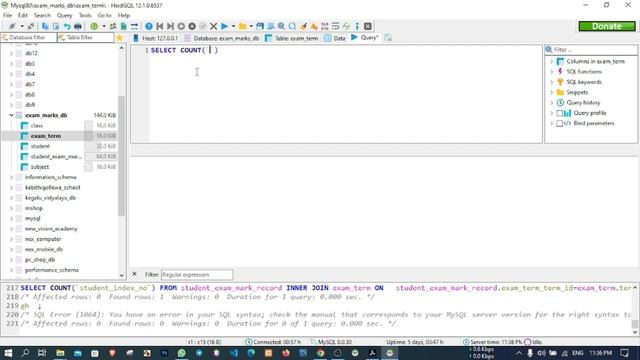This screenshot has width=640, height=360.
Task: Click the binary/hex view toolbar icon
Action: pyautogui.click(x=324, y=26)
